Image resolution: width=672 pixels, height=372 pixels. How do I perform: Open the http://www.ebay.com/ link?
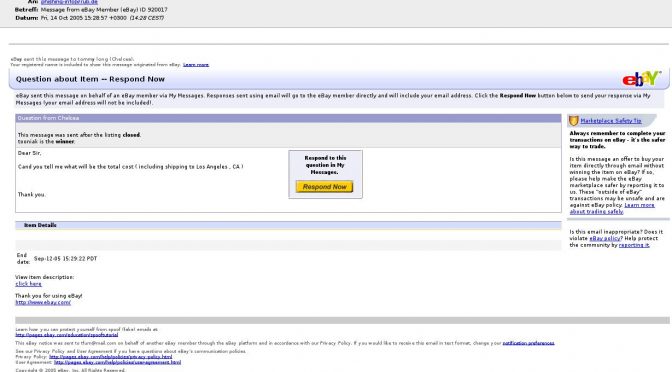click(43, 302)
